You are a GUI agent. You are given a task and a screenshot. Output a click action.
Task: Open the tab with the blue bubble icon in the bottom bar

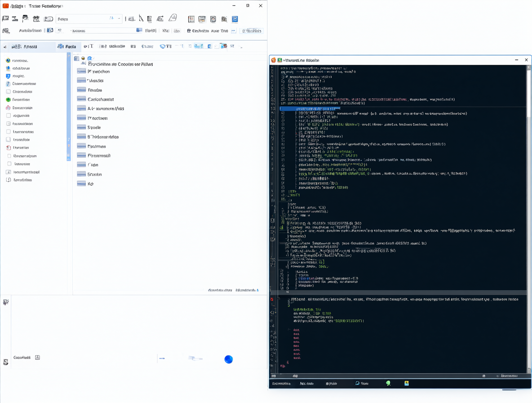(362, 383)
